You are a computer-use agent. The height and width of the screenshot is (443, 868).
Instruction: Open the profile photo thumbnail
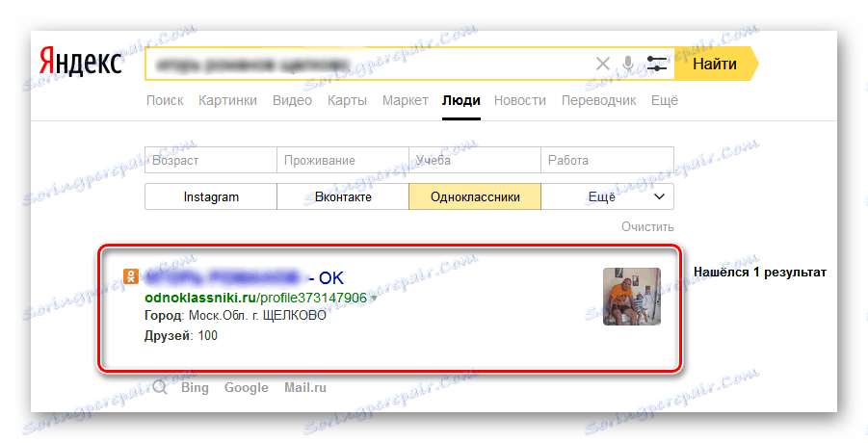[632, 297]
